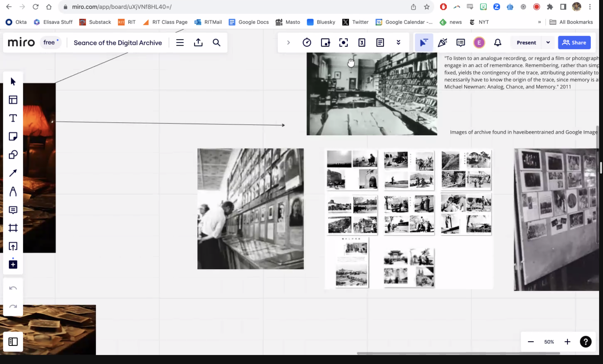The width and height of the screenshot is (603, 364).
Task: Select the Text tool in sidebar
Action: click(13, 118)
